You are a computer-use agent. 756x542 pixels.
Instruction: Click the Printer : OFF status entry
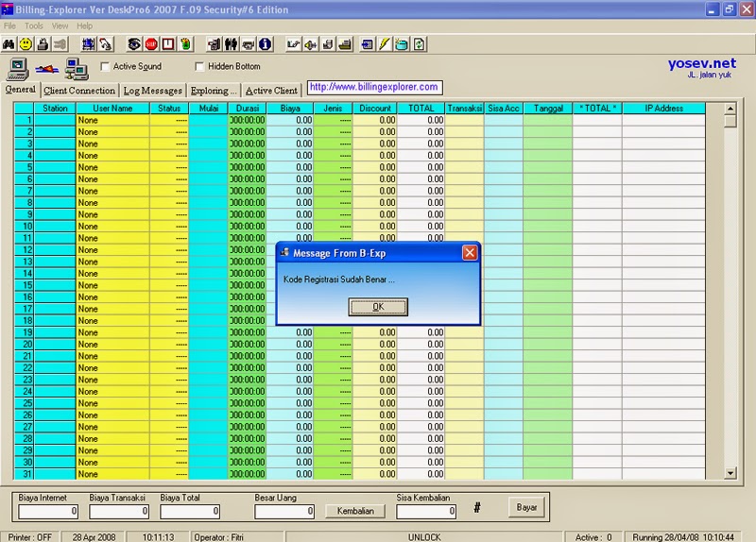point(30,536)
